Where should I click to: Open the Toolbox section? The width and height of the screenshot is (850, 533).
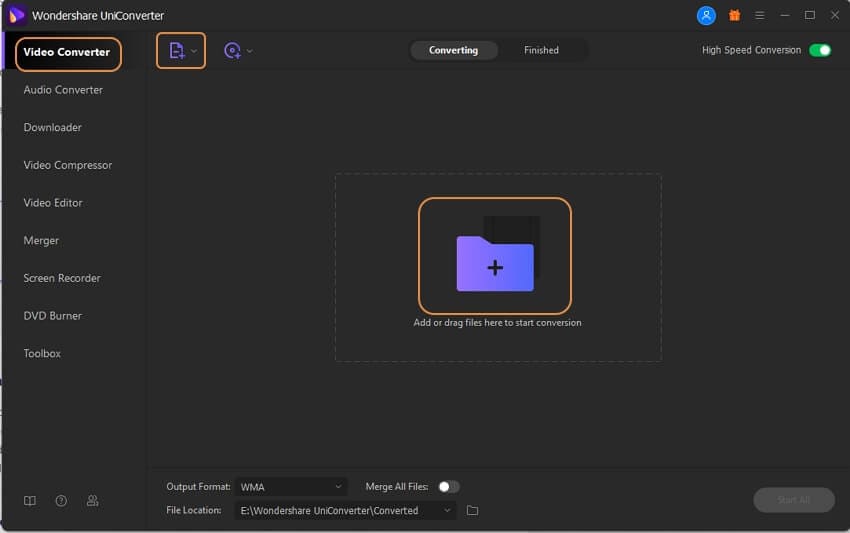(42, 354)
